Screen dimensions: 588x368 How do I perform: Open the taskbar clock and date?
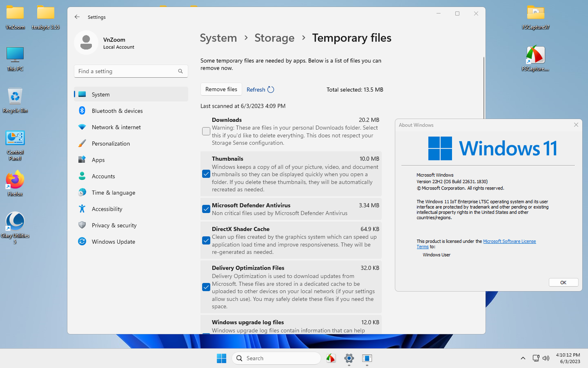pyautogui.click(x=568, y=358)
